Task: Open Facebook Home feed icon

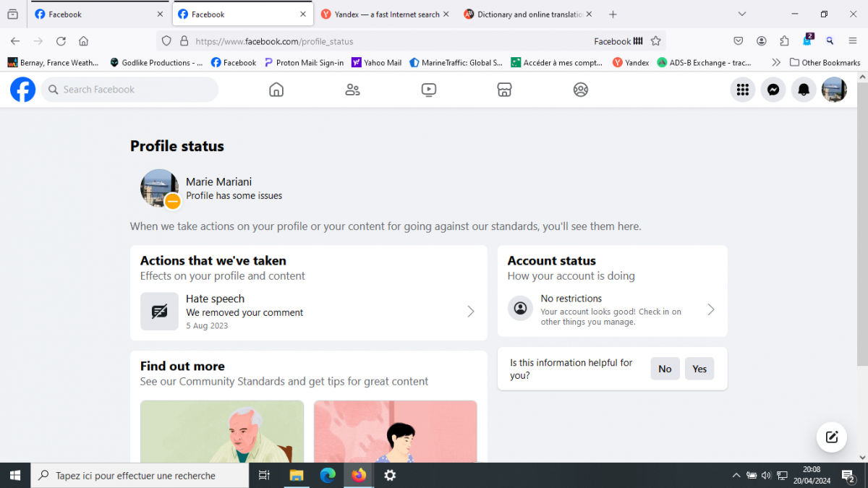Action: [276, 90]
